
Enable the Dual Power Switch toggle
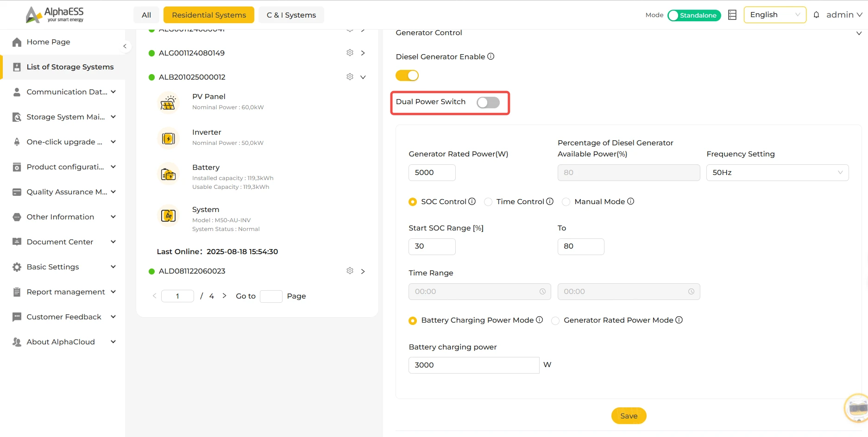point(488,102)
